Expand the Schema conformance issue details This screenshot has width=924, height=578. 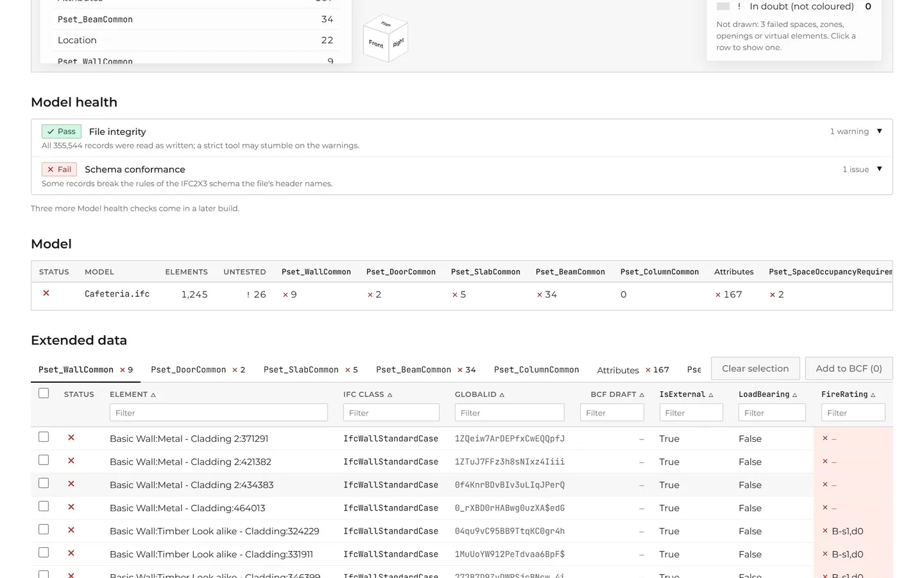tap(880, 169)
